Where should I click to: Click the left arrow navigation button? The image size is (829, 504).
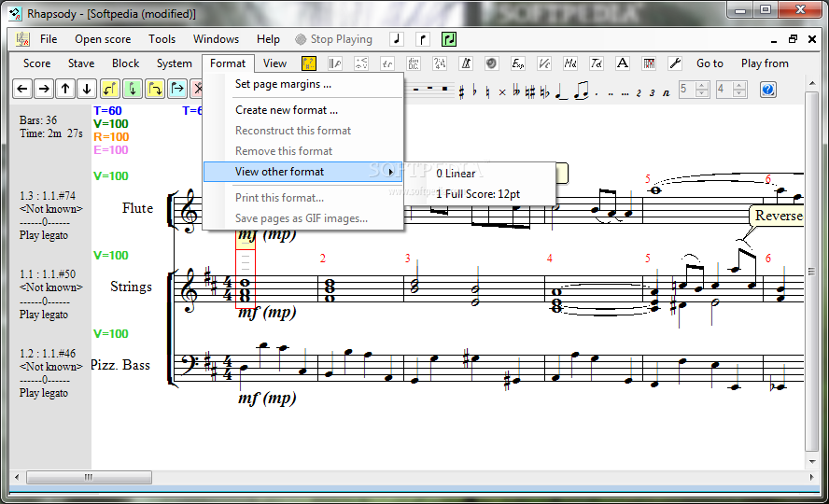coord(22,89)
